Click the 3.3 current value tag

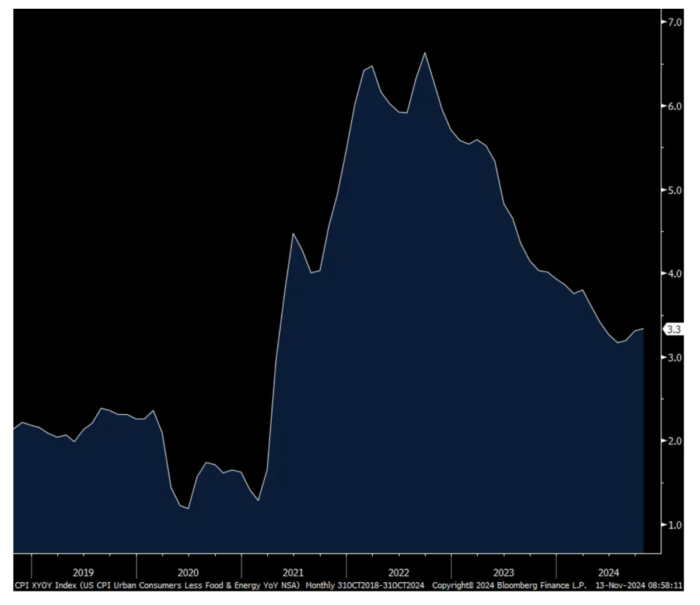tap(674, 330)
